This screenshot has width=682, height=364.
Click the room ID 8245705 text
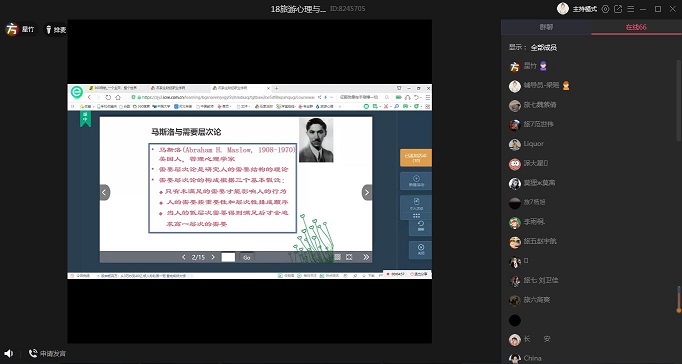click(348, 9)
